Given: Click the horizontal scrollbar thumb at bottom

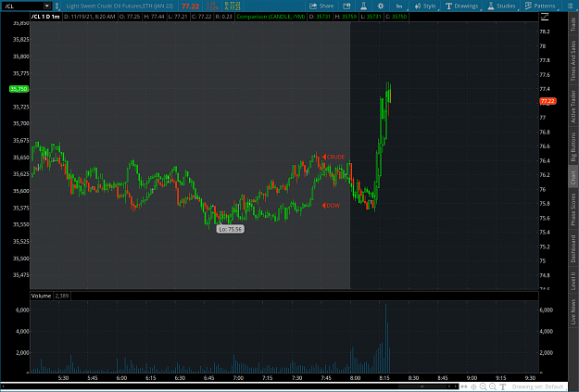Looking at the screenshot, I should tap(422, 386).
